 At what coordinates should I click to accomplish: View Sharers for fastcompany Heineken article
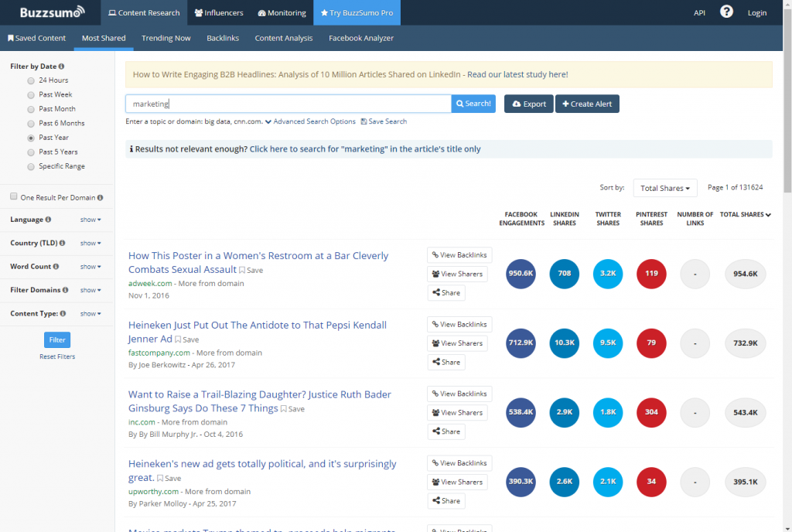click(x=457, y=343)
